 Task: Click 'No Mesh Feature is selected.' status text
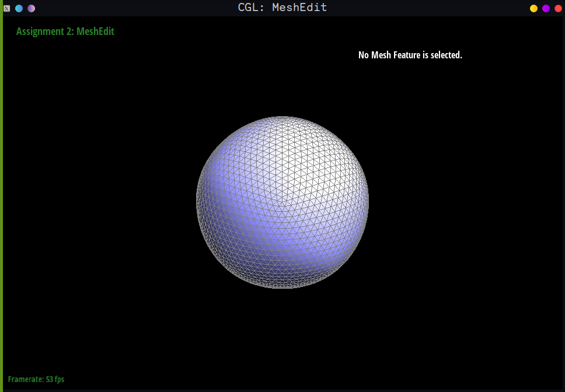pos(410,55)
